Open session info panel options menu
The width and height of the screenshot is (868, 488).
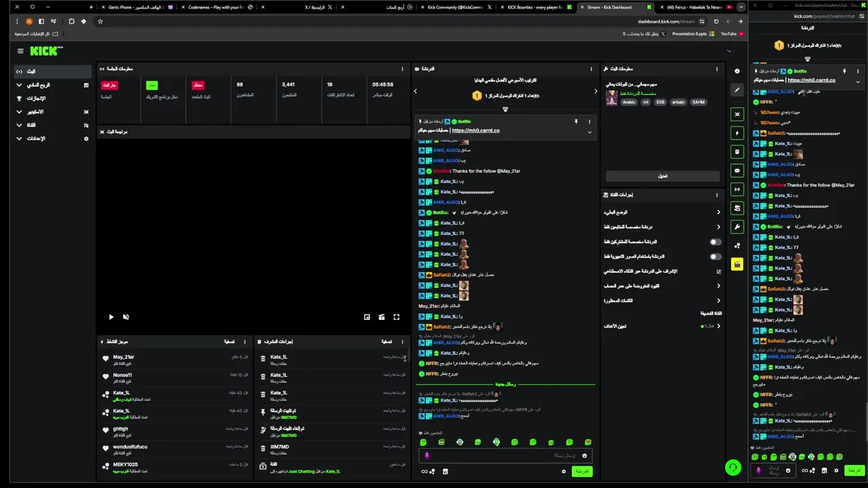(x=402, y=68)
